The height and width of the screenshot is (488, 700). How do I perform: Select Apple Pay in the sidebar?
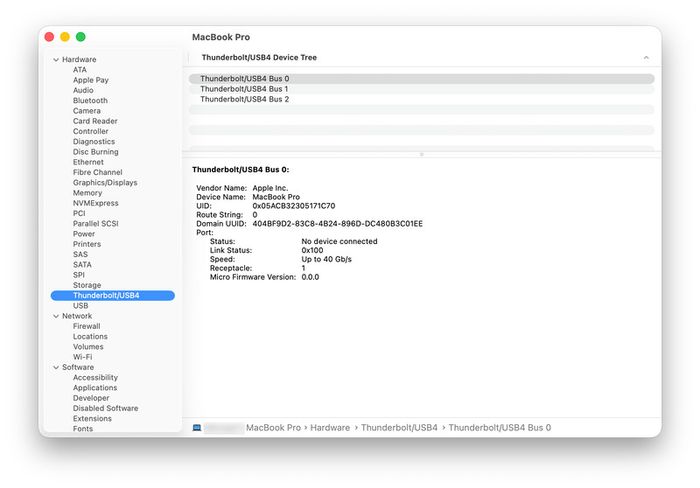pos(91,80)
